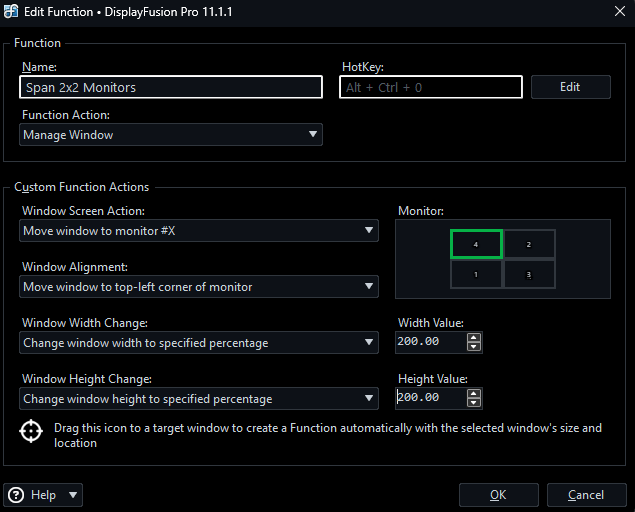Viewport: 635px width, 512px height.
Task: Click Edit button next to HotKey
Action: (571, 87)
